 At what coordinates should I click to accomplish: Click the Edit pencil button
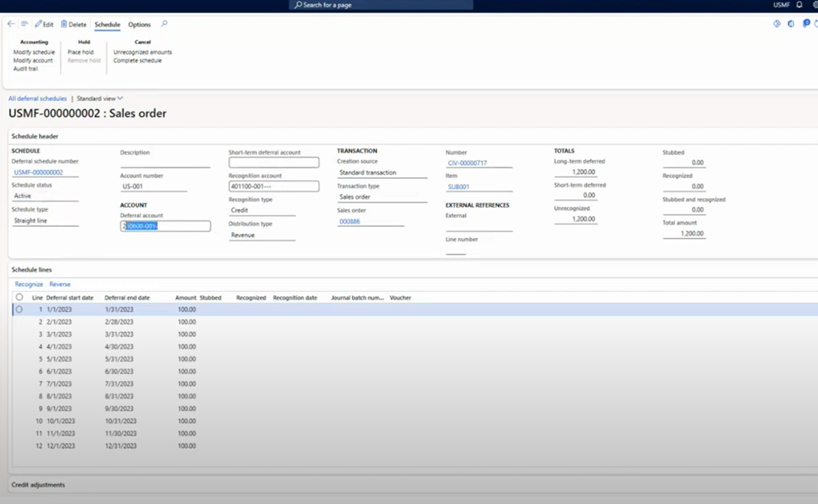point(44,25)
